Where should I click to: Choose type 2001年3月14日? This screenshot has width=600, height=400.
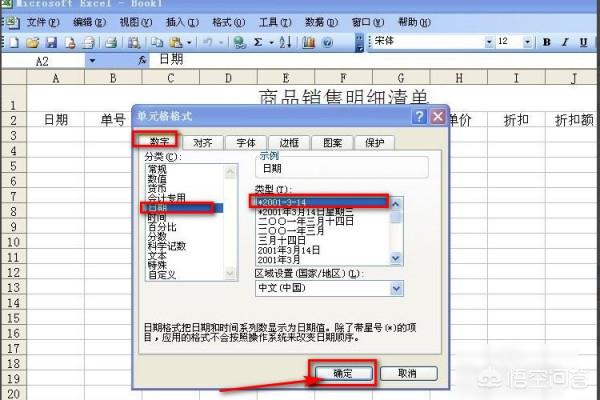point(289,250)
